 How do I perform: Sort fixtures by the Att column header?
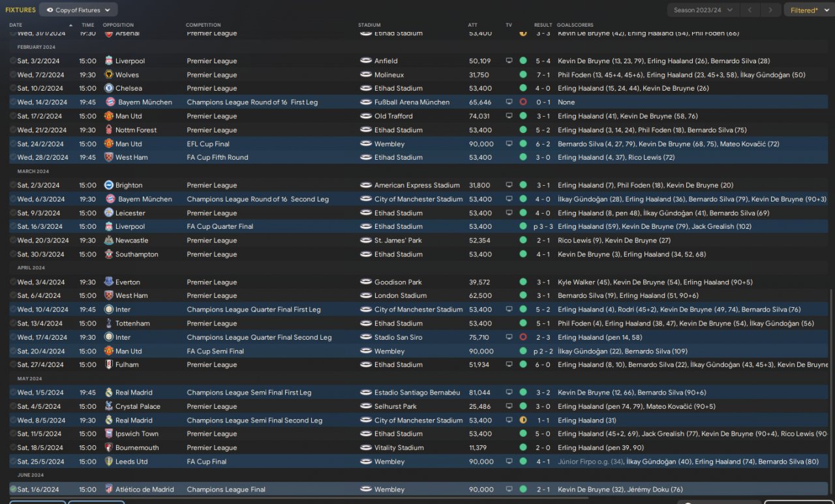point(473,25)
